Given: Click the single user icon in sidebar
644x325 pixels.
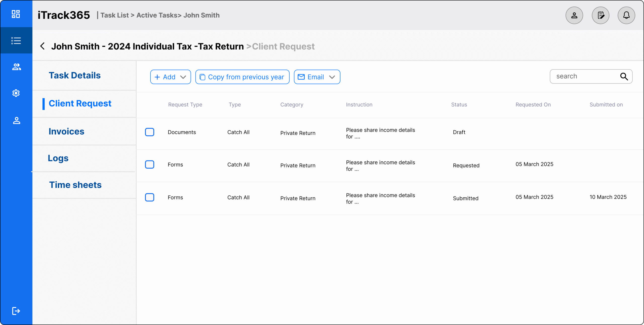Looking at the screenshot, I should coord(16,120).
